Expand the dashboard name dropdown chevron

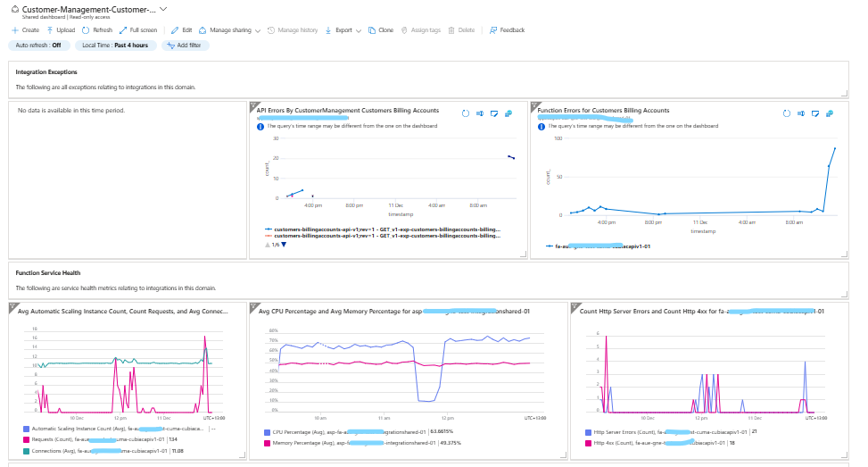point(163,8)
